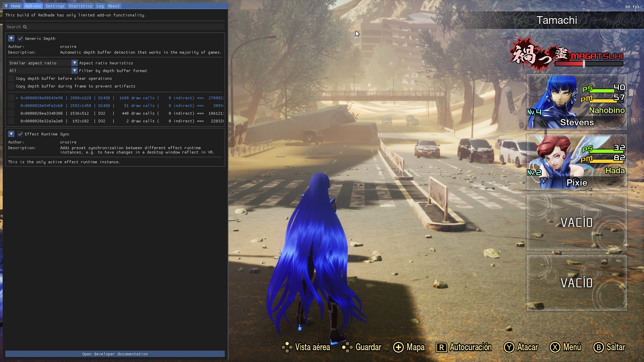Enable Copy depth buffer during frame option
This screenshot has height=362, width=644.
pos(11,86)
